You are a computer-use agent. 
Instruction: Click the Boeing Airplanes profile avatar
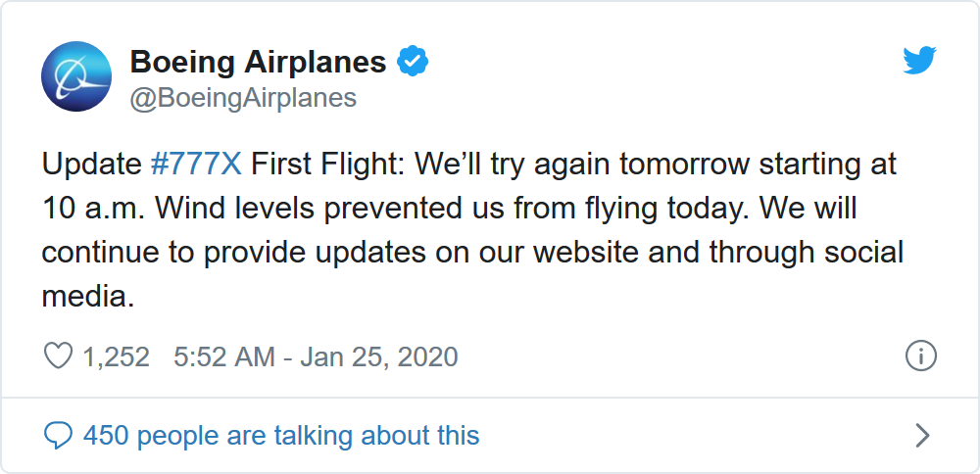(x=76, y=76)
